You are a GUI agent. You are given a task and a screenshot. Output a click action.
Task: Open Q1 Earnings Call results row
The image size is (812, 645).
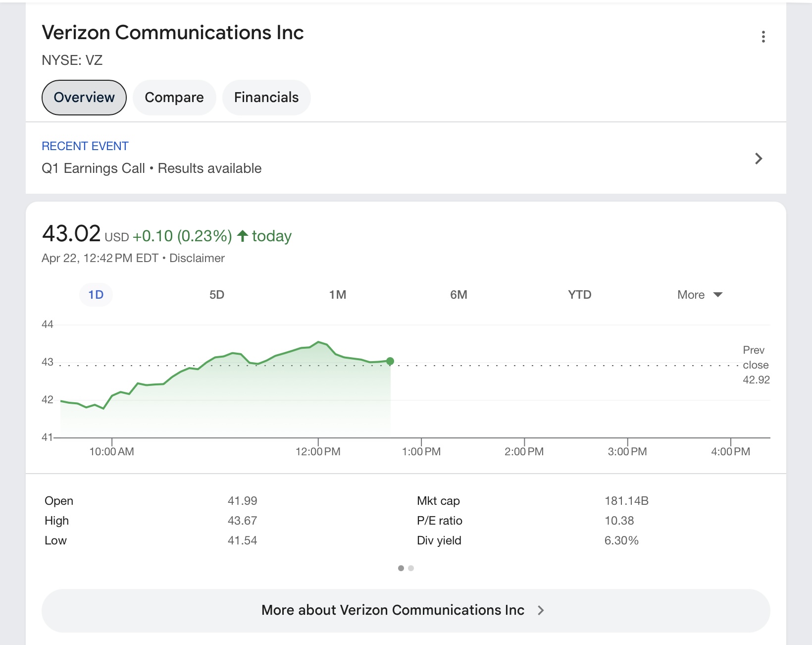[x=406, y=158]
